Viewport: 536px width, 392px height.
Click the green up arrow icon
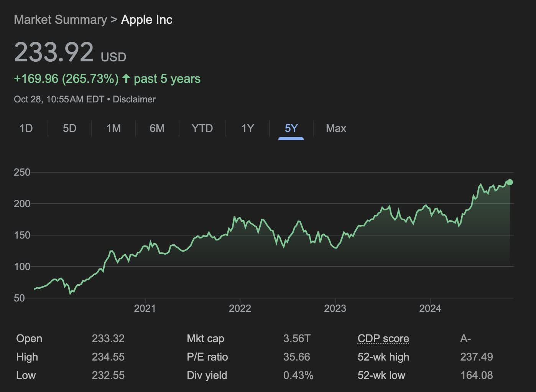(x=126, y=79)
